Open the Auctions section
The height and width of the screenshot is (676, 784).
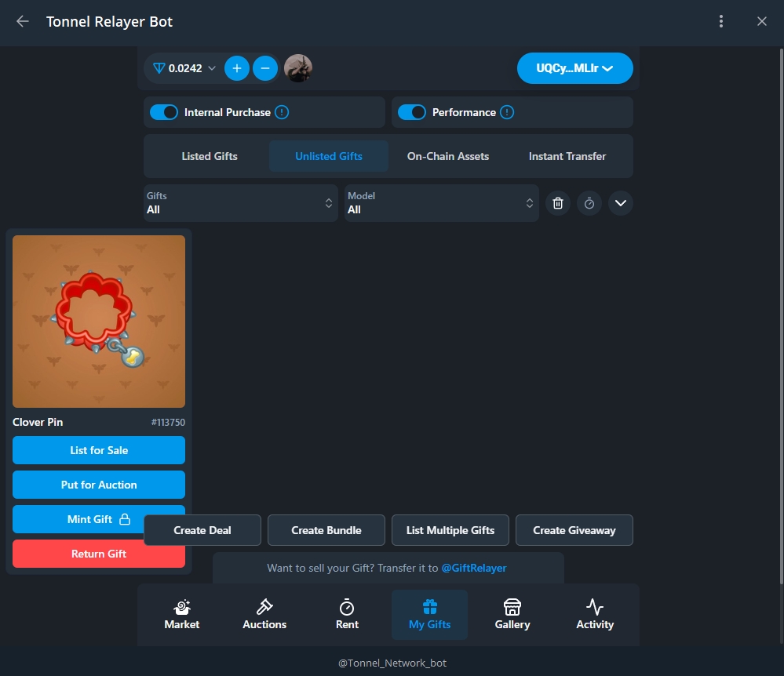pos(264,614)
